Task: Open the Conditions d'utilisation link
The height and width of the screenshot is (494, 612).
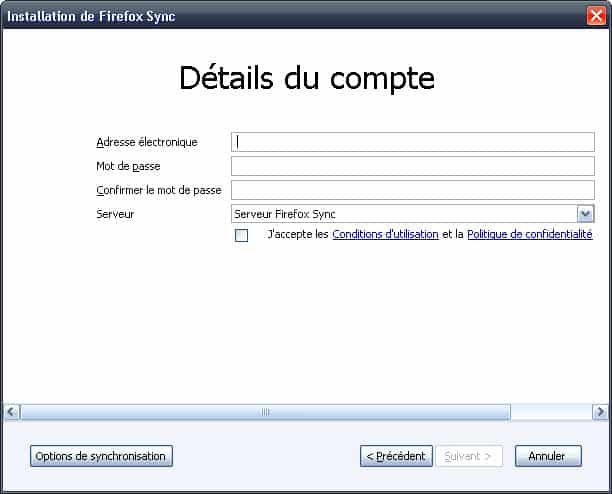Action: pyautogui.click(x=385, y=234)
